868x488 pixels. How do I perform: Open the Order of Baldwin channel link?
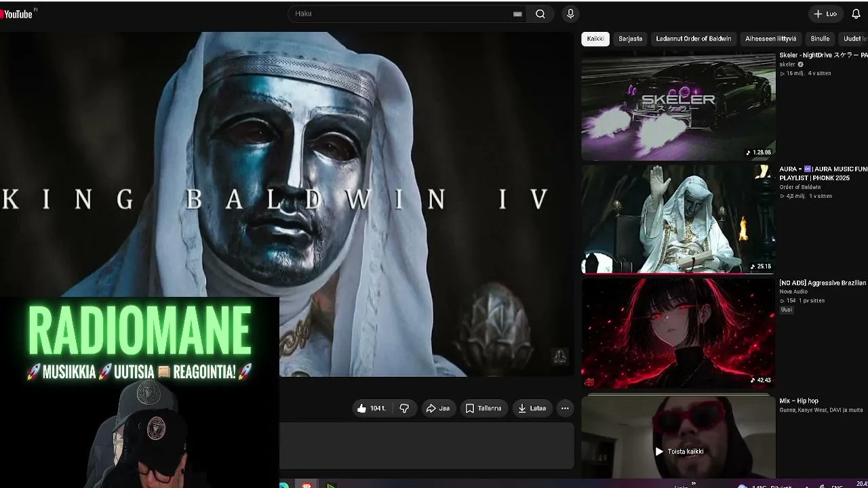[x=800, y=187]
